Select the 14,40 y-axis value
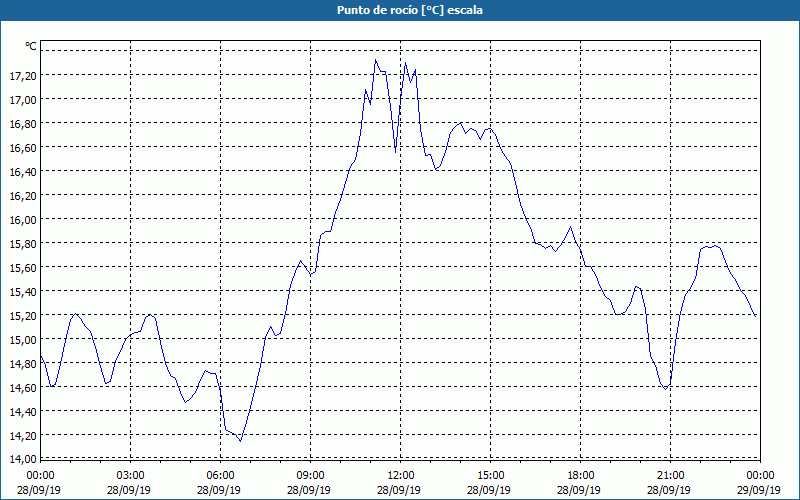 pyautogui.click(x=23, y=411)
